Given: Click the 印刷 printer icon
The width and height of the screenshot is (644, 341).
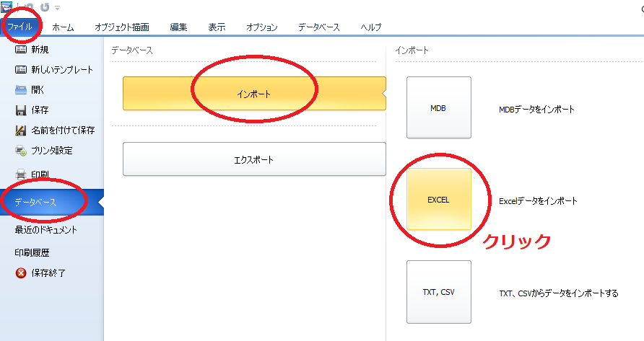Looking at the screenshot, I should point(20,174).
